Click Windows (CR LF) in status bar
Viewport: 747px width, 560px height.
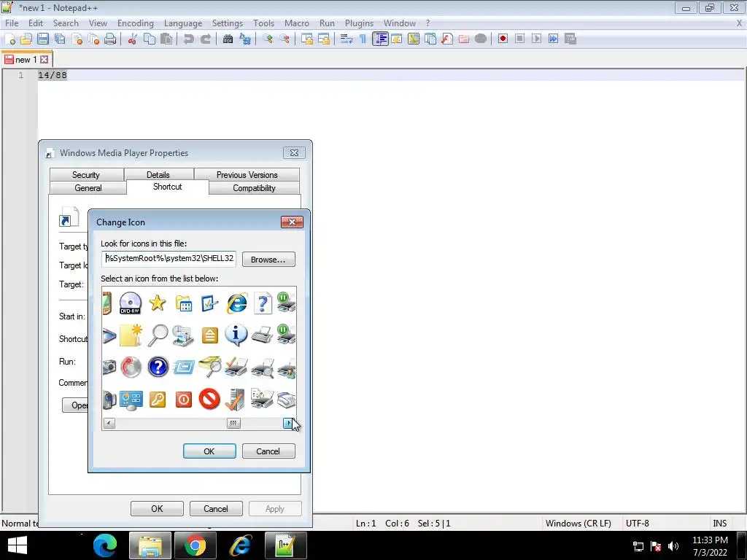pos(578,523)
